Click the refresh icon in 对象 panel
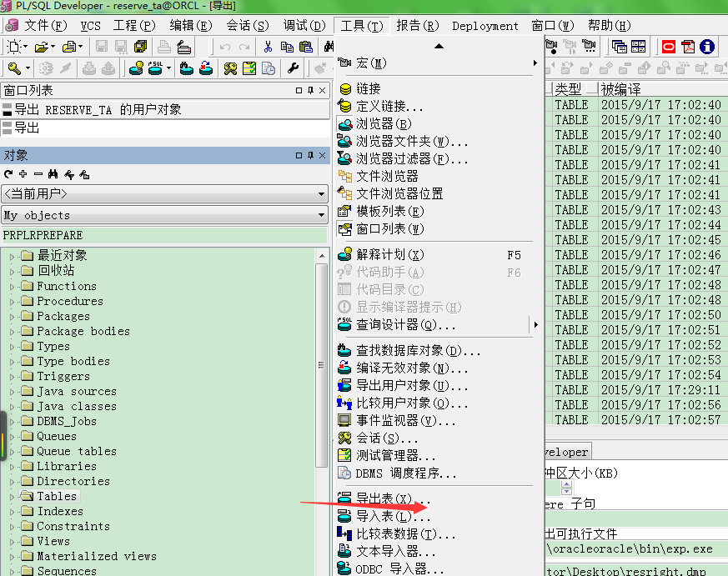The height and width of the screenshot is (576, 728). pyautogui.click(x=8, y=174)
